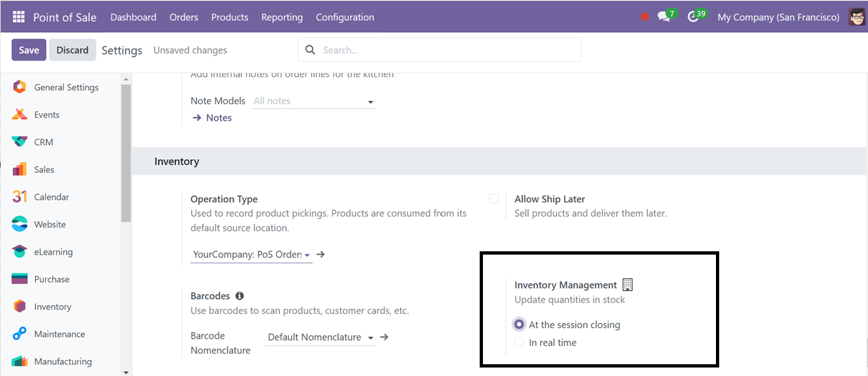Viewport: 868px width, 376px height.
Task: Click the sidebar scroll up arrow
Action: (x=126, y=78)
